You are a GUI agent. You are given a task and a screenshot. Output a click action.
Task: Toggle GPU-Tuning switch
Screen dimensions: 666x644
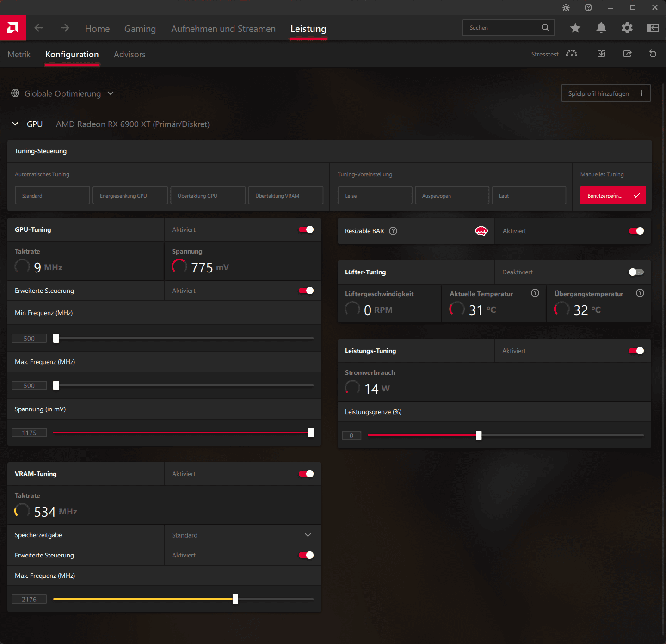coord(306,229)
